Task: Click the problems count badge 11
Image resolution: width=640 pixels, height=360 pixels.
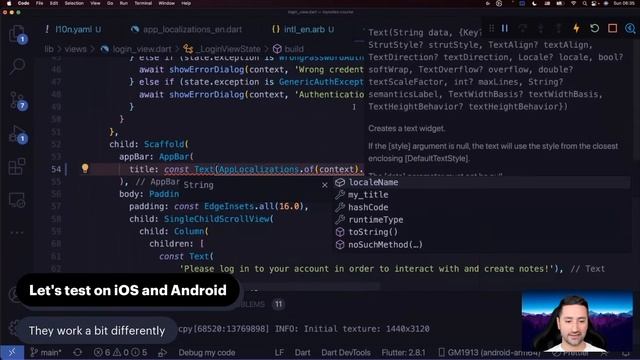Action: (x=278, y=304)
